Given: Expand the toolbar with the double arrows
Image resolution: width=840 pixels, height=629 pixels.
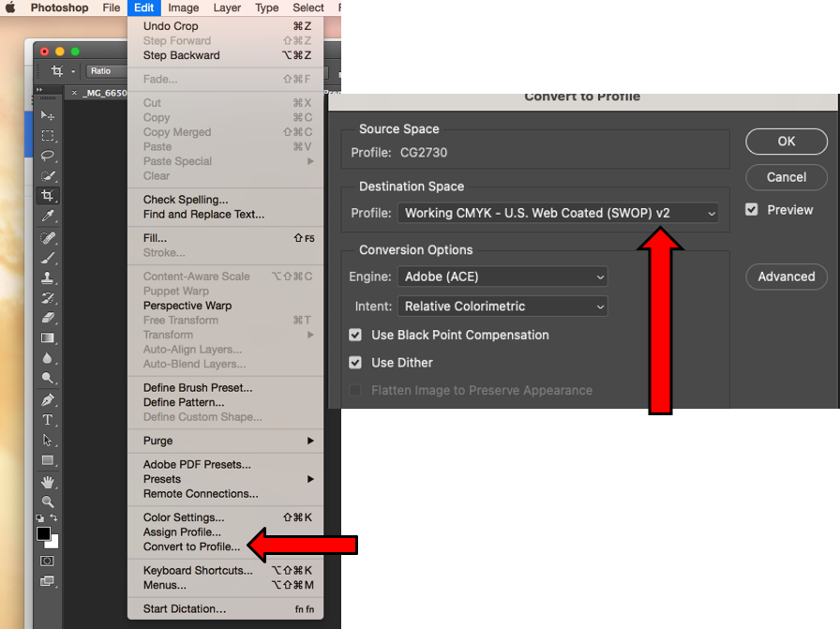Looking at the screenshot, I should [39, 89].
